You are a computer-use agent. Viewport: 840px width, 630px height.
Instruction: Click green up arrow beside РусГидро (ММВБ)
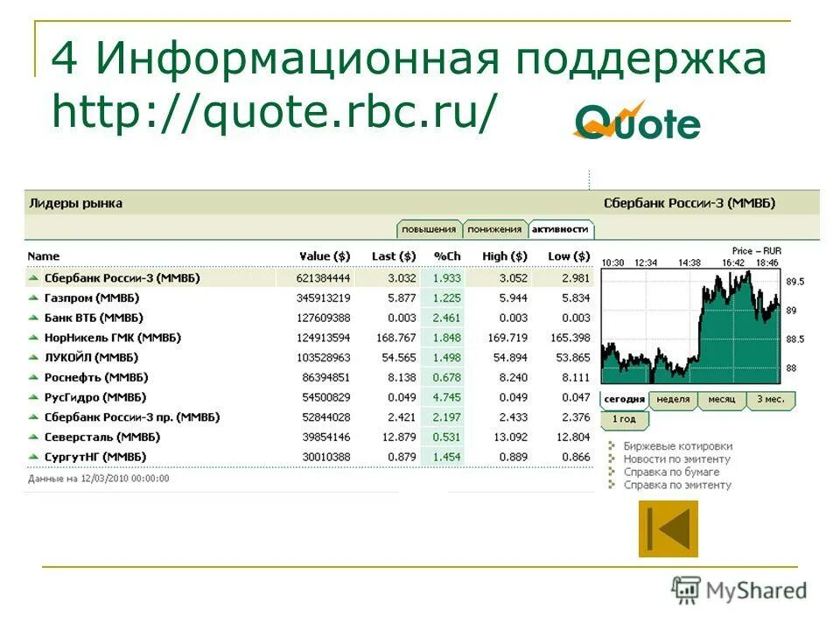pyautogui.click(x=33, y=396)
